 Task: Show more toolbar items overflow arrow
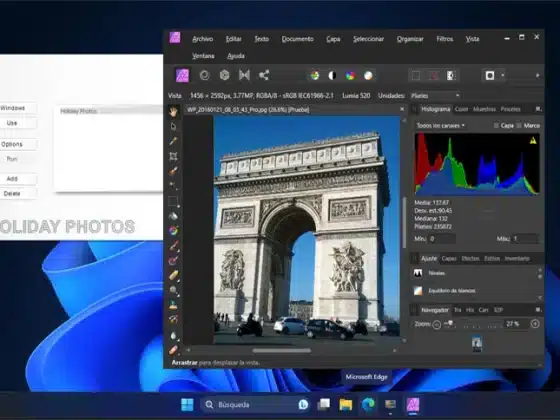(x=538, y=76)
